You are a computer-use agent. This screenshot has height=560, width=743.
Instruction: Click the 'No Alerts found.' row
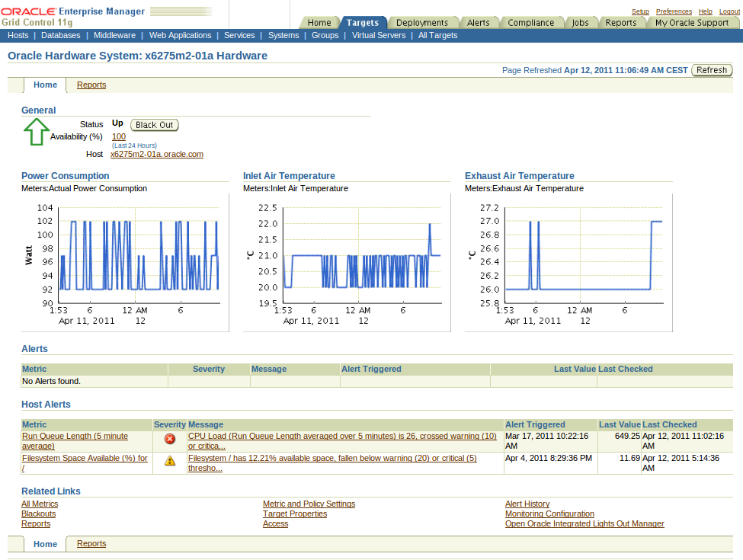pos(376,382)
